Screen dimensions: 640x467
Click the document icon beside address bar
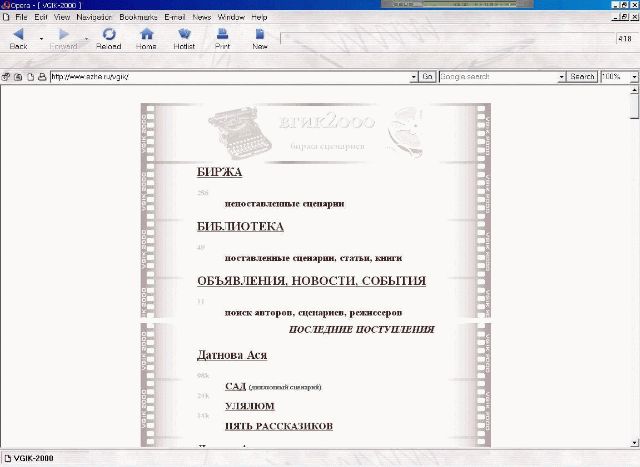pos(30,77)
